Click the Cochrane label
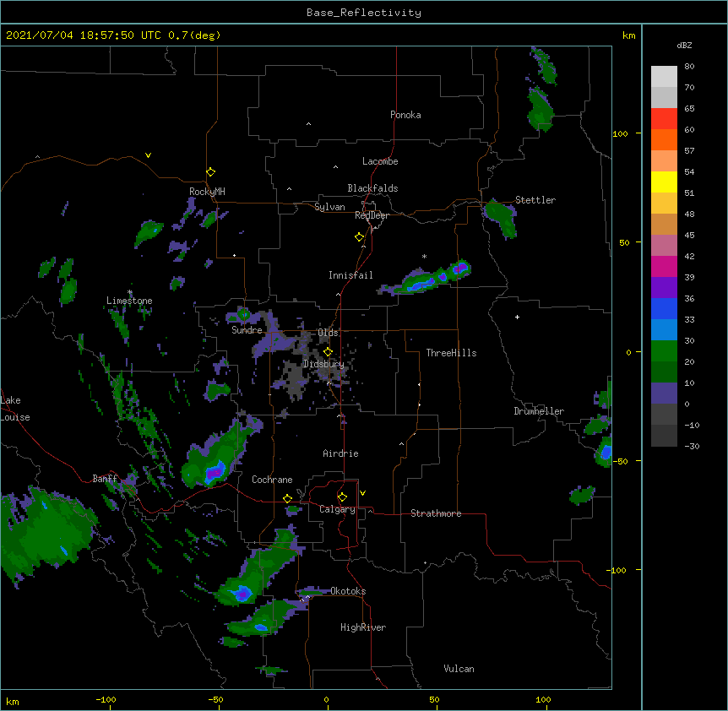728x711 pixels. (x=272, y=480)
